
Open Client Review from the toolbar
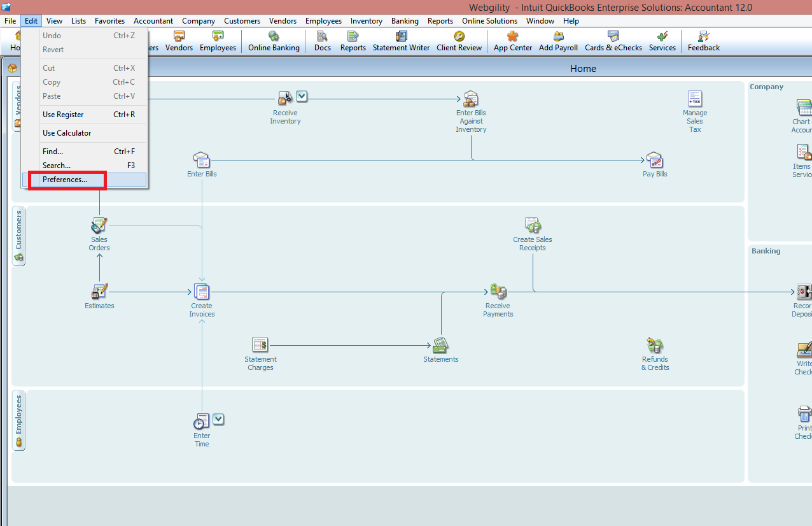coord(459,41)
